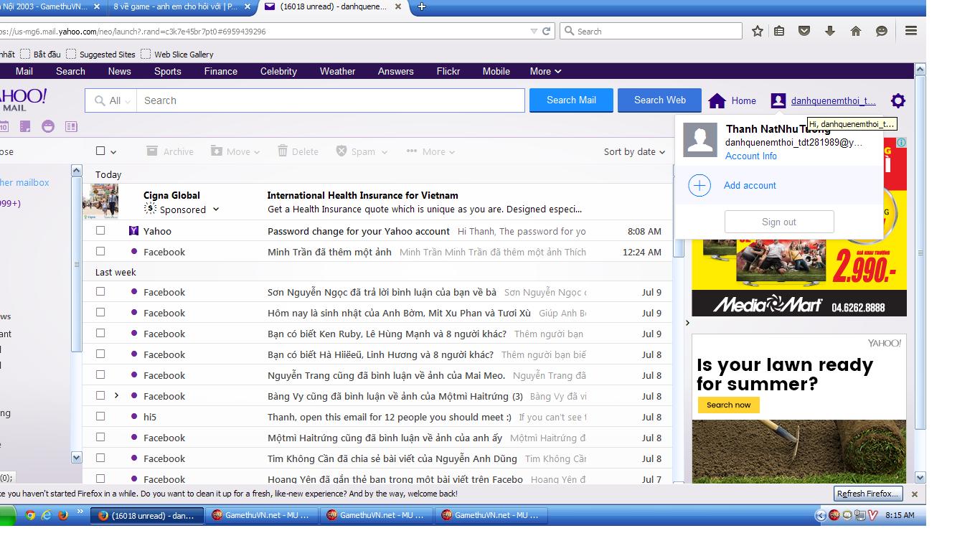
Task: Dismiss the Firefox refresh notification bar
Action: click(x=914, y=494)
